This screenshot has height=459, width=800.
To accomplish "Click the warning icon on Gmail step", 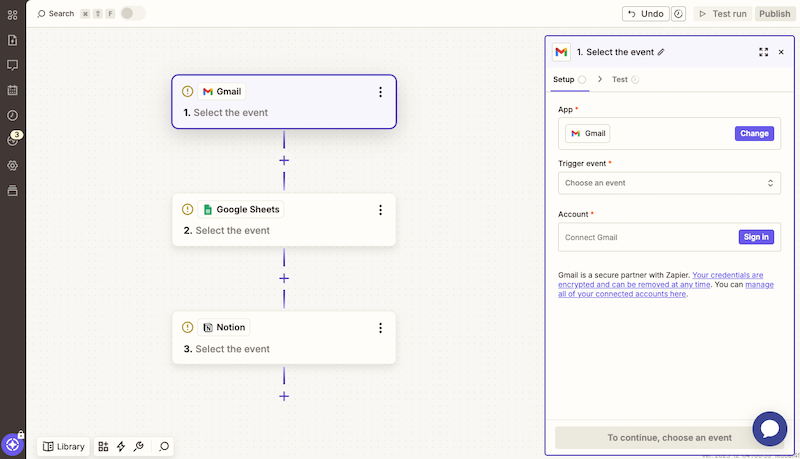I will click(x=187, y=91).
